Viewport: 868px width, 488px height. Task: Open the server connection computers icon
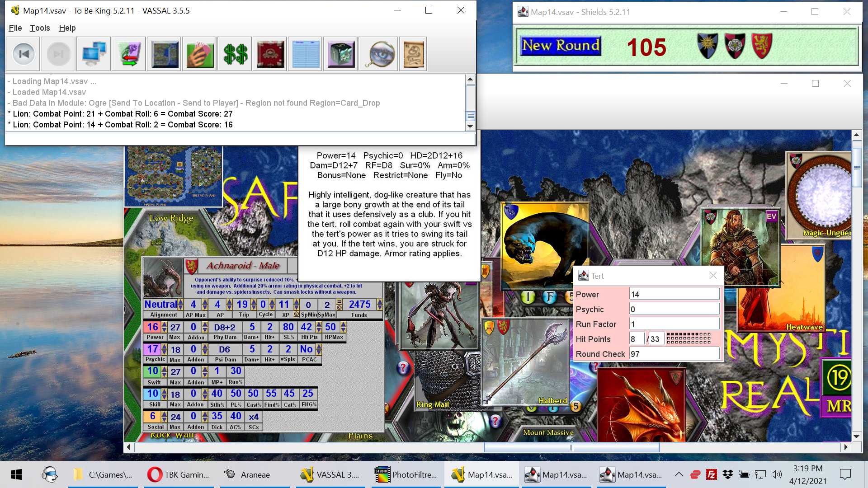[x=94, y=54]
